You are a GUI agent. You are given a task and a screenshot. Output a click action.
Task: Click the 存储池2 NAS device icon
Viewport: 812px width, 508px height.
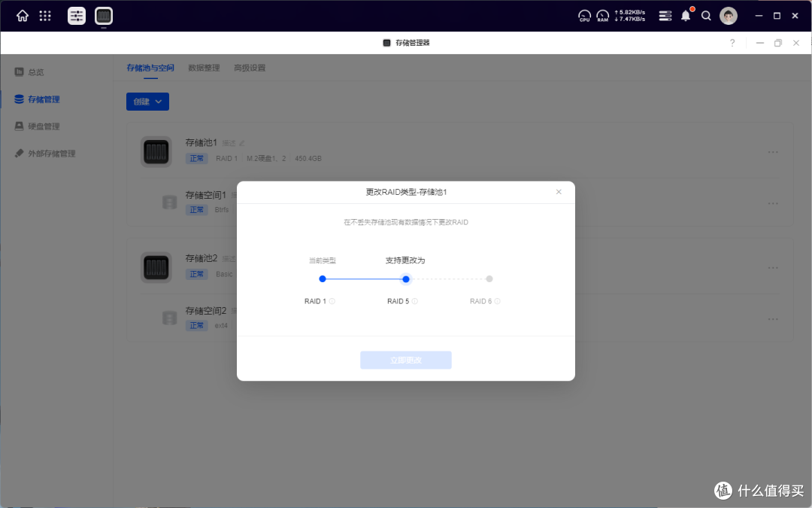click(156, 267)
